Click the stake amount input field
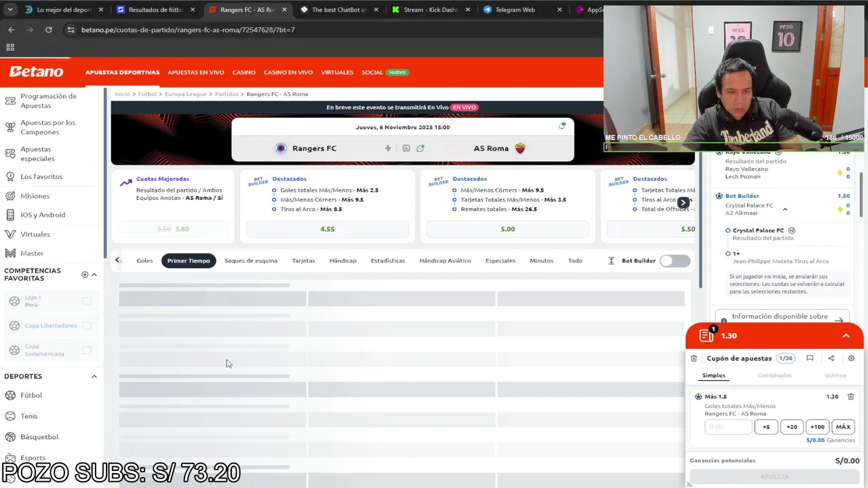The image size is (868, 488). pyautogui.click(x=728, y=427)
